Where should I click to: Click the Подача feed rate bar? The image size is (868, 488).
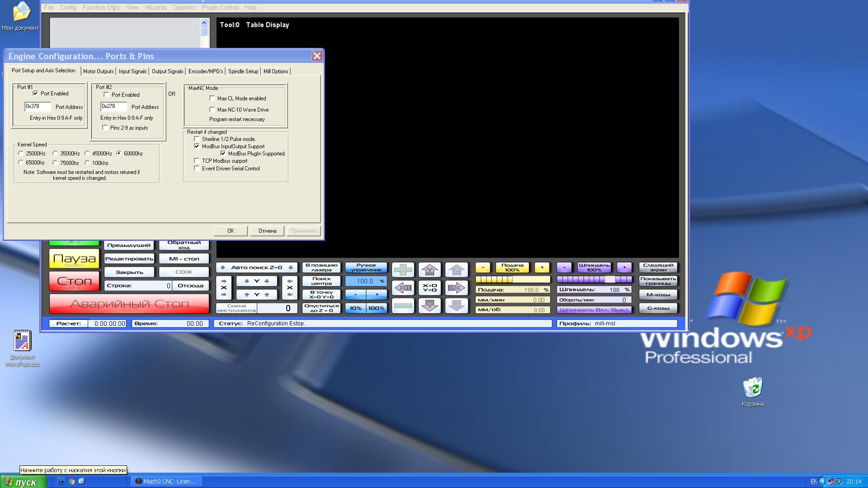[x=512, y=280]
